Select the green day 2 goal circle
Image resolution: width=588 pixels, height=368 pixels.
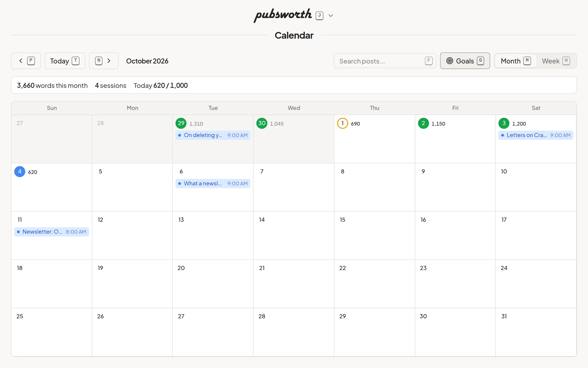423,124
